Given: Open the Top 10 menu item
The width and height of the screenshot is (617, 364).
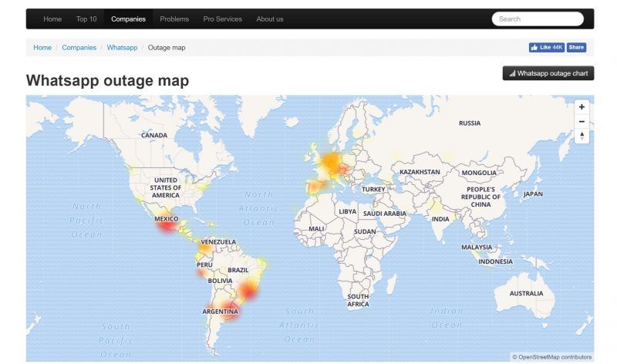Looking at the screenshot, I should point(86,19).
